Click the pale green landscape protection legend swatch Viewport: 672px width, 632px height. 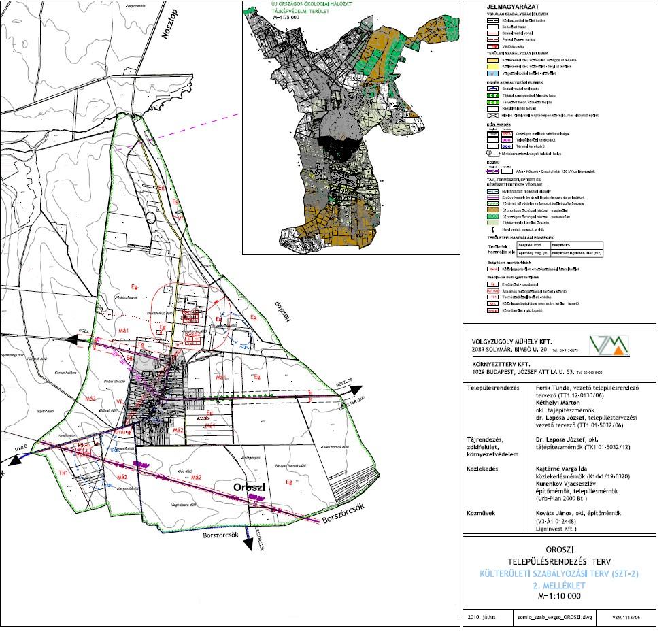pyautogui.click(x=493, y=223)
